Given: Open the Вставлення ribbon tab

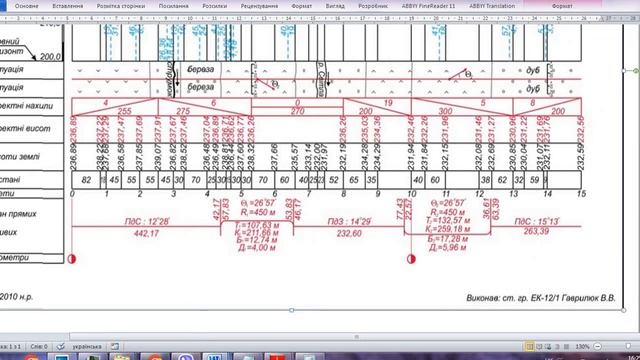Looking at the screenshot, I should [x=68, y=6].
